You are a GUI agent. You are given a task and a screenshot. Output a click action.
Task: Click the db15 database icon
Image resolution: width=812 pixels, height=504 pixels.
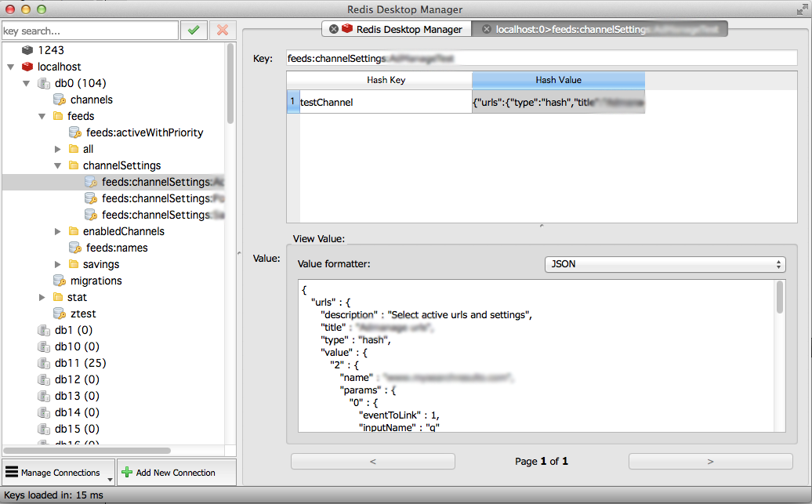click(x=44, y=429)
